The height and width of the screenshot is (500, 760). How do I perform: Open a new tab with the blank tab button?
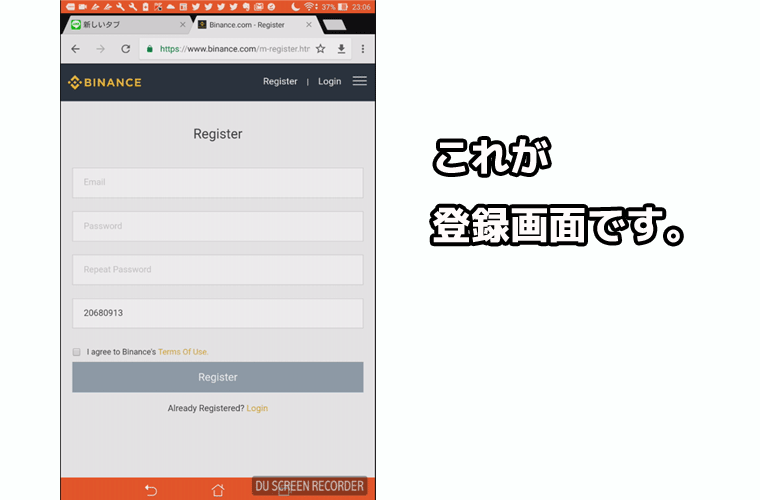point(334,25)
